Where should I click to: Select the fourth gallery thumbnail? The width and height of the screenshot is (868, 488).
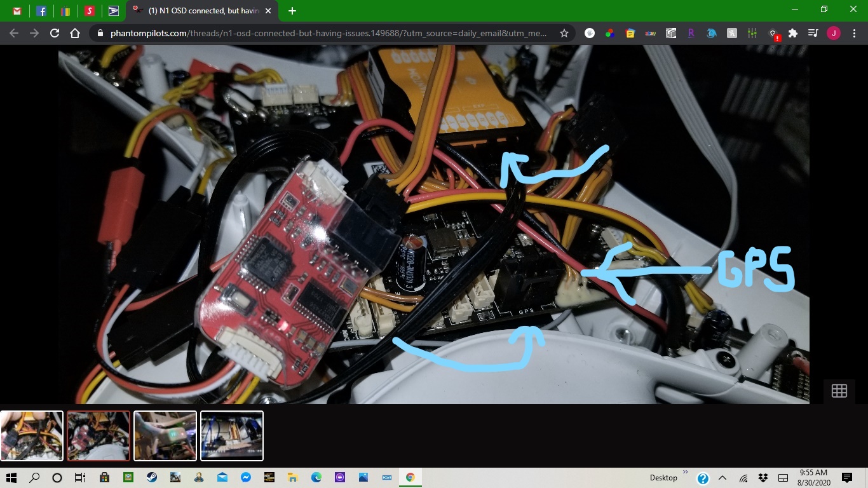pyautogui.click(x=232, y=435)
